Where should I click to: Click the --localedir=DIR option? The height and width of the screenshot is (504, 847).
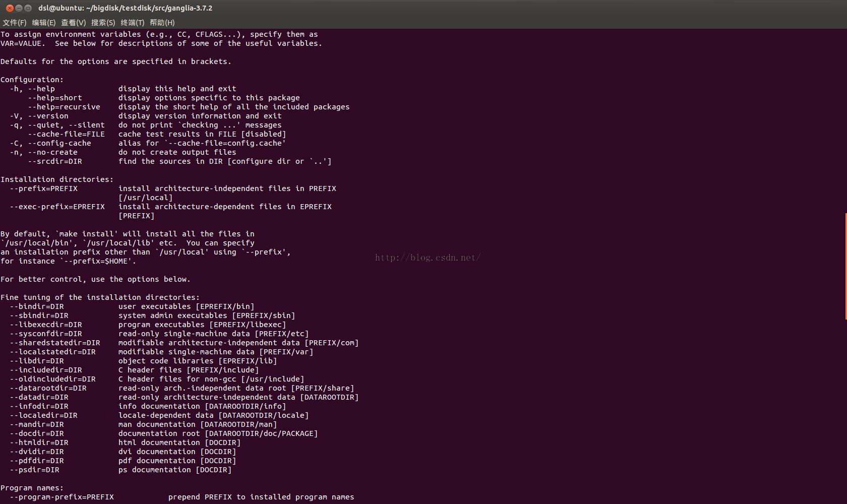pos(43,415)
